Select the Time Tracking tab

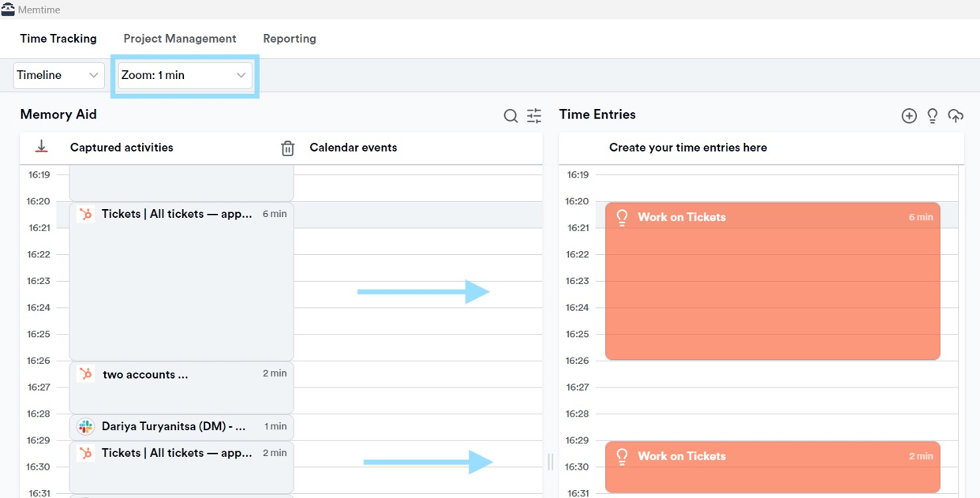pyautogui.click(x=58, y=38)
